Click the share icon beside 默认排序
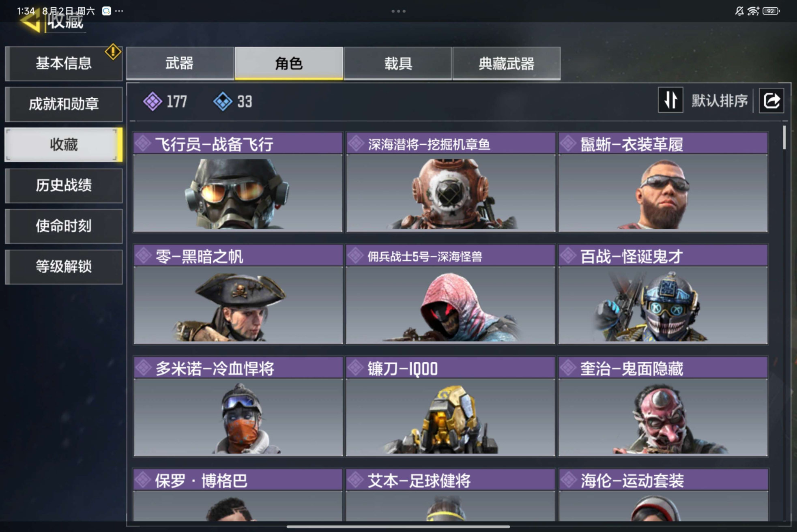 click(771, 101)
